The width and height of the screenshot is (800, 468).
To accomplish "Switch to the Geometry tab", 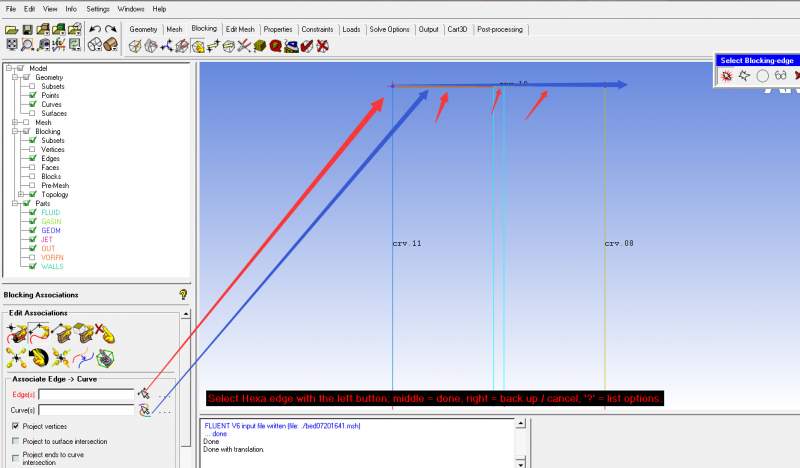I will click(143, 29).
